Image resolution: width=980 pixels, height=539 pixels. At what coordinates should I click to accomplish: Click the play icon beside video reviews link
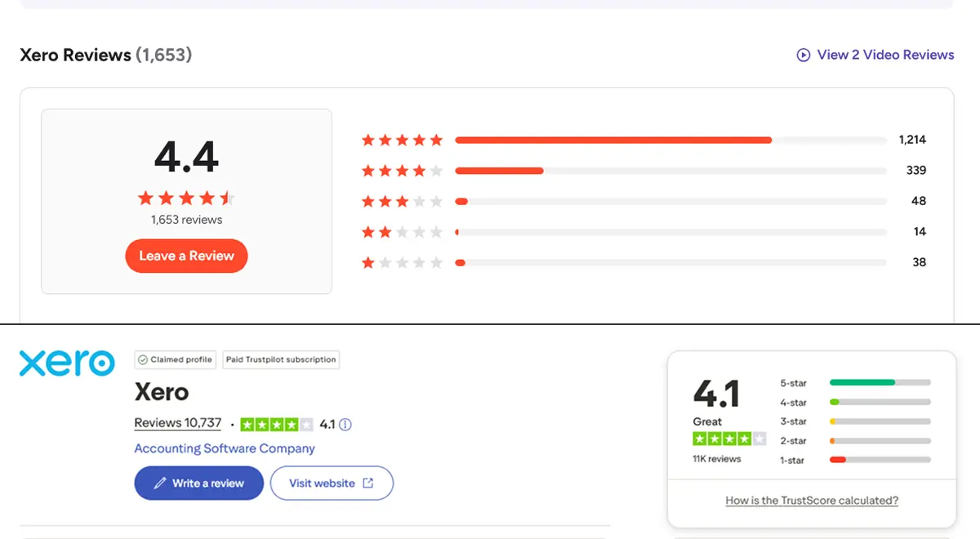[x=803, y=55]
